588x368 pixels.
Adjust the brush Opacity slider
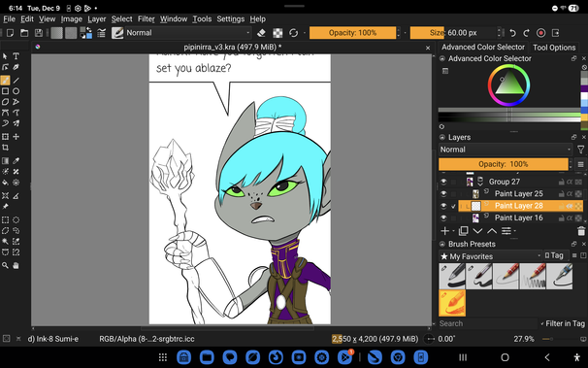[352, 33]
